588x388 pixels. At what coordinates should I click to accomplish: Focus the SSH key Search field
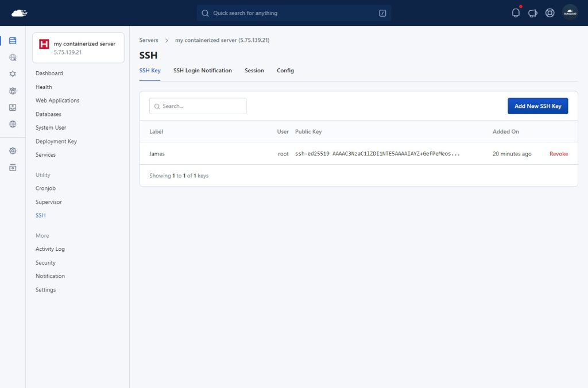[x=198, y=106]
